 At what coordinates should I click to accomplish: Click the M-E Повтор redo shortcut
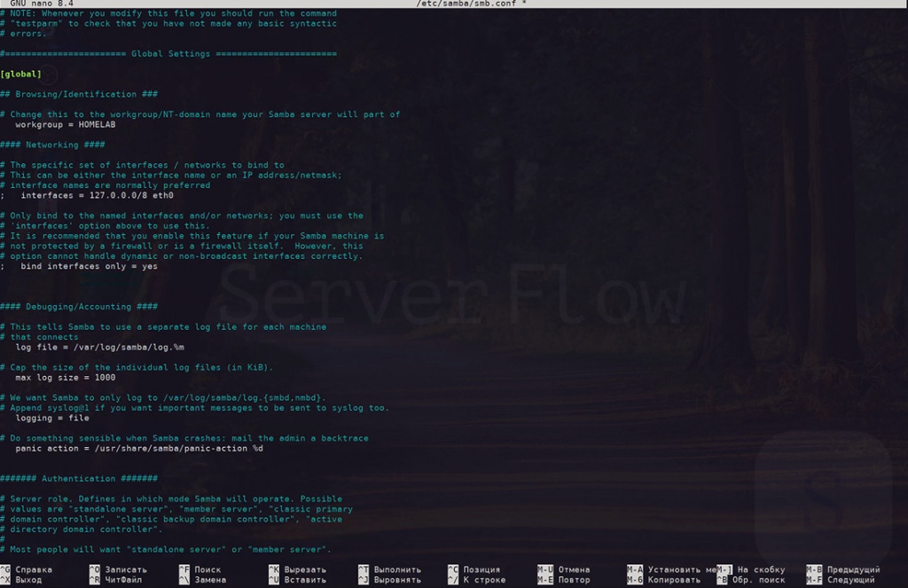point(563,580)
